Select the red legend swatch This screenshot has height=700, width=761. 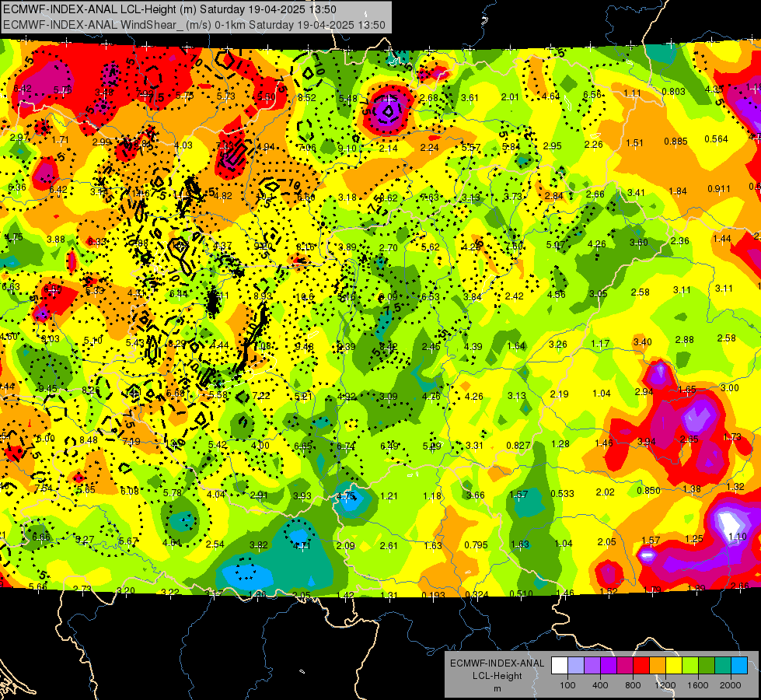pos(641,666)
